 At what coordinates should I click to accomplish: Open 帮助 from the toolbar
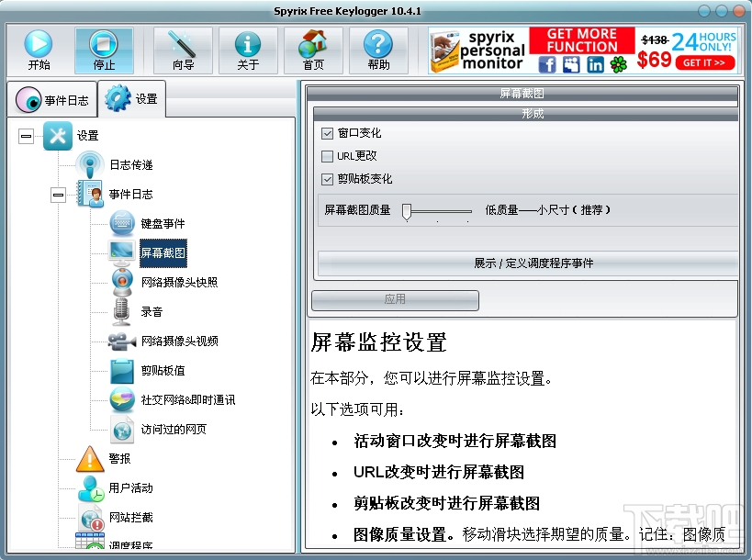click(x=378, y=50)
